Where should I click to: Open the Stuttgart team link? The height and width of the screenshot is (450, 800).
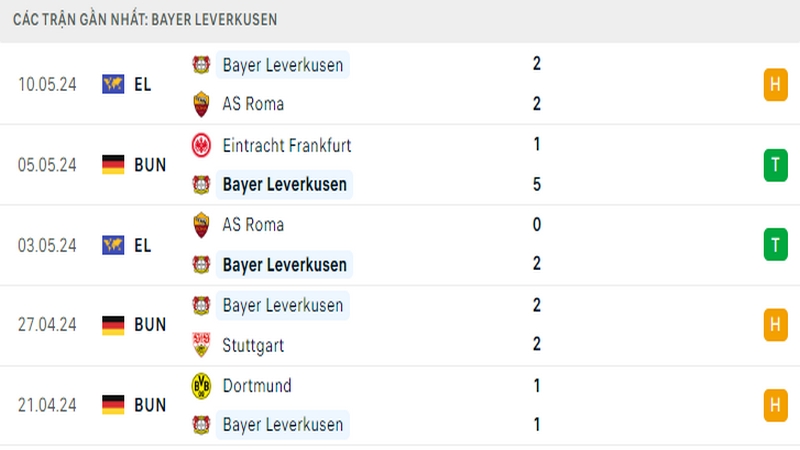pos(253,345)
